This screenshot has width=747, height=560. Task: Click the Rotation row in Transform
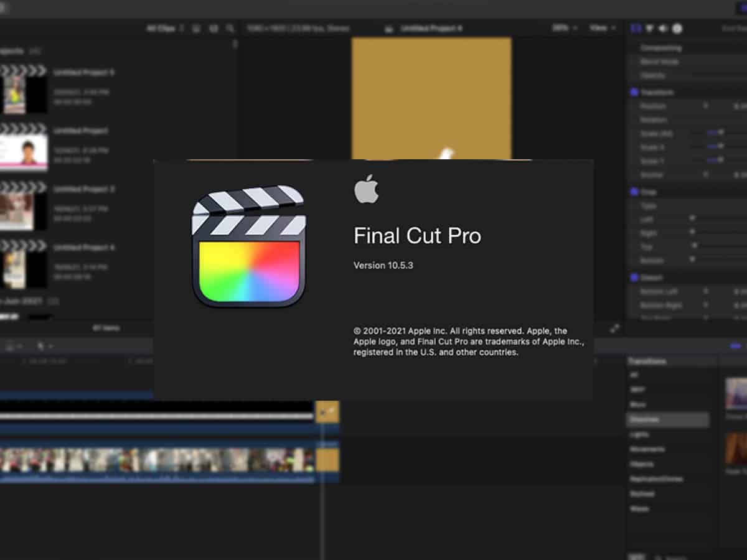688,119
